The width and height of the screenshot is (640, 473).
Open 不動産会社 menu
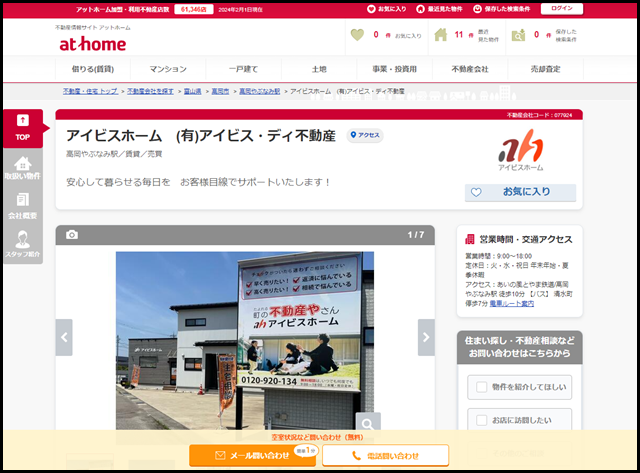470,69
